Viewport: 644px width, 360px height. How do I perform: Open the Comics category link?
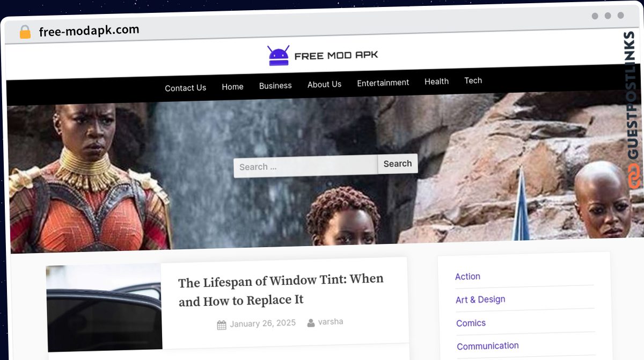point(471,323)
